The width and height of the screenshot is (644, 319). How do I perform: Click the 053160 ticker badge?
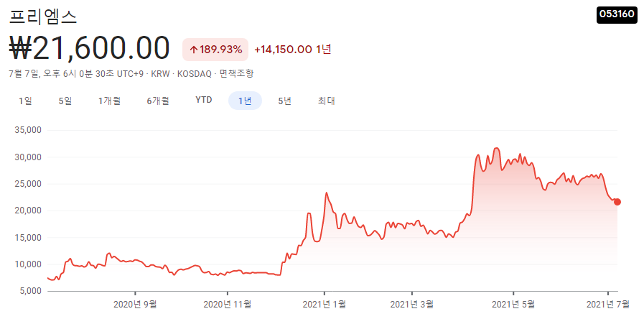click(x=617, y=14)
